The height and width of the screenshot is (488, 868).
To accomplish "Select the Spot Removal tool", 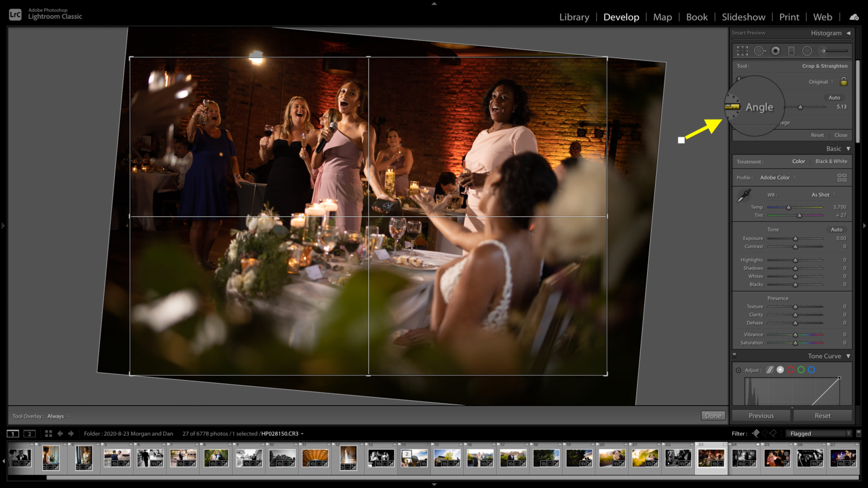I will tap(759, 51).
